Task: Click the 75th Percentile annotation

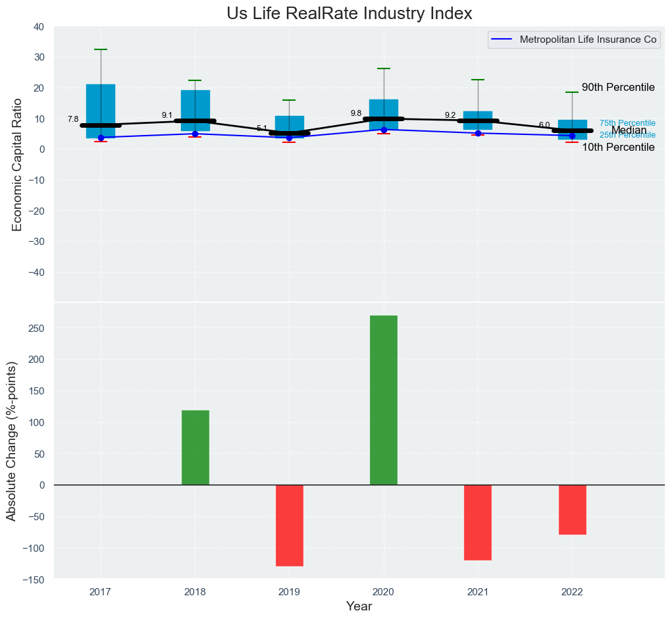Action: (627, 123)
